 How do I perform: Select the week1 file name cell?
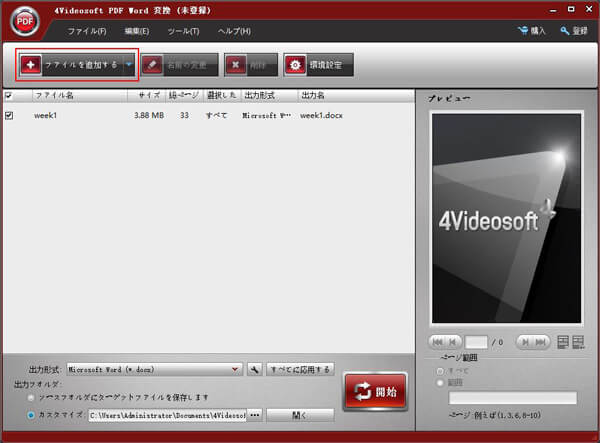(45, 115)
